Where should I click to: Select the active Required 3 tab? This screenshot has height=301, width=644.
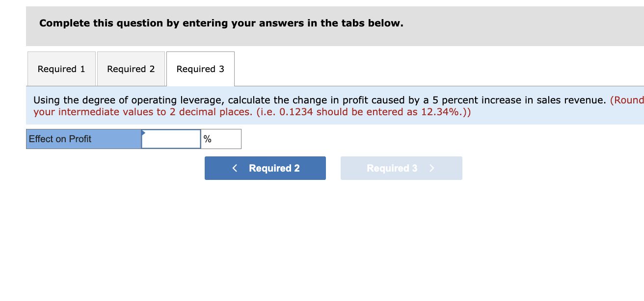(200, 69)
